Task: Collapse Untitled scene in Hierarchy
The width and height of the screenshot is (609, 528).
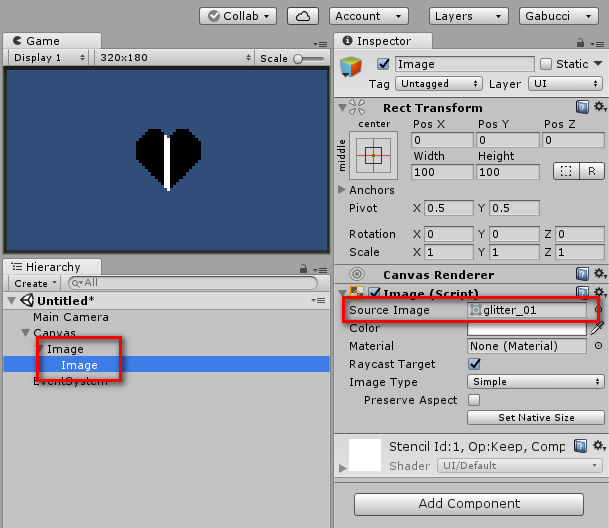Action: [11, 300]
